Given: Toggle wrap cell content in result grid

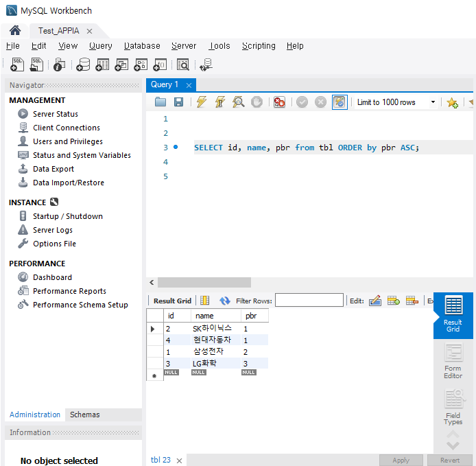Looking at the screenshot, I should 205,301.
